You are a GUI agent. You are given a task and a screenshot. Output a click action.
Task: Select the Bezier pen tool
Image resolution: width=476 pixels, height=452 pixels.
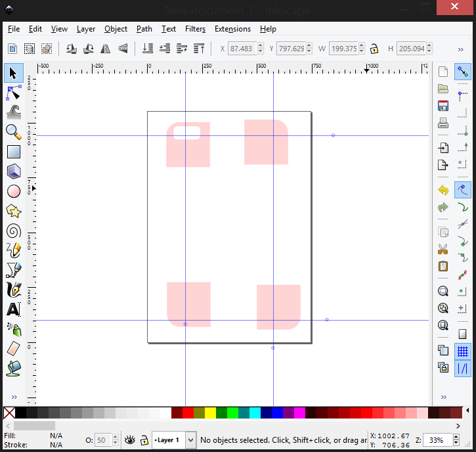pyautogui.click(x=13, y=271)
